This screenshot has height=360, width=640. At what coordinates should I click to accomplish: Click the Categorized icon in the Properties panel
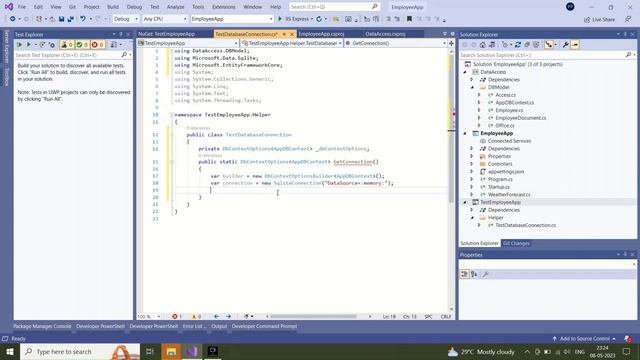click(464, 274)
